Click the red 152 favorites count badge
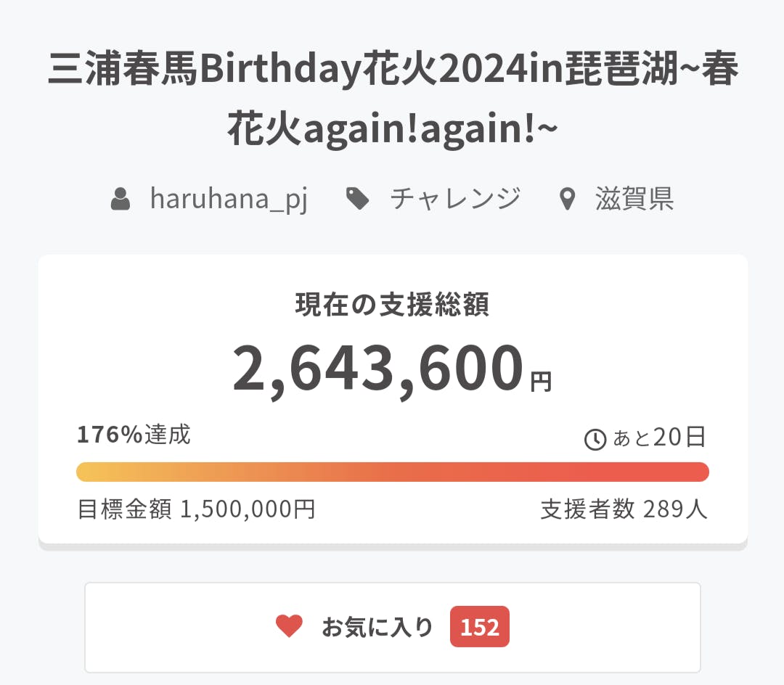The image size is (784, 685). [480, 626]
